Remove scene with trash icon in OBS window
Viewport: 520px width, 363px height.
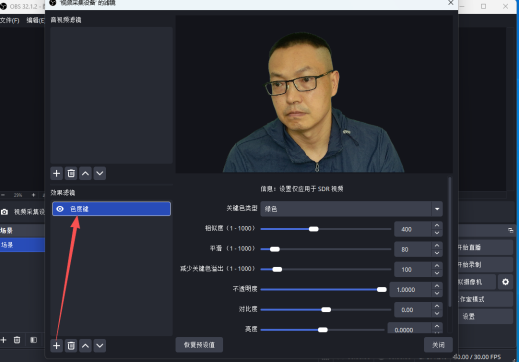point(17,340)
